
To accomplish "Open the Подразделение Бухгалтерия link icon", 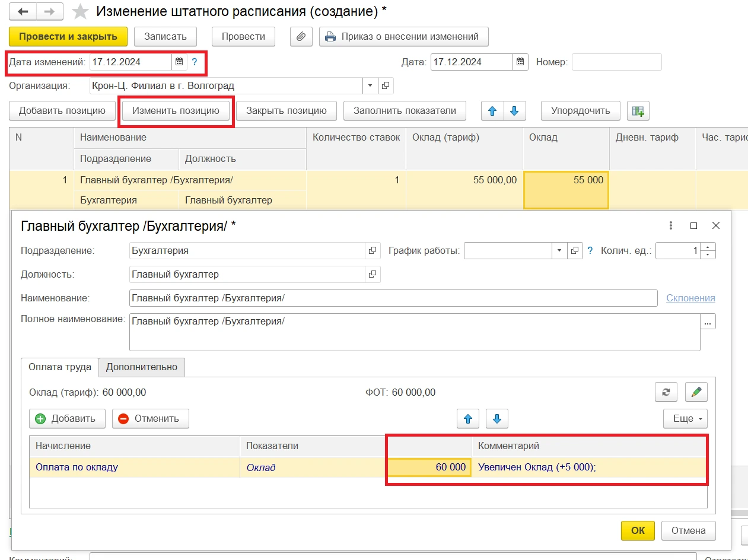I will (x=373, y=251).
